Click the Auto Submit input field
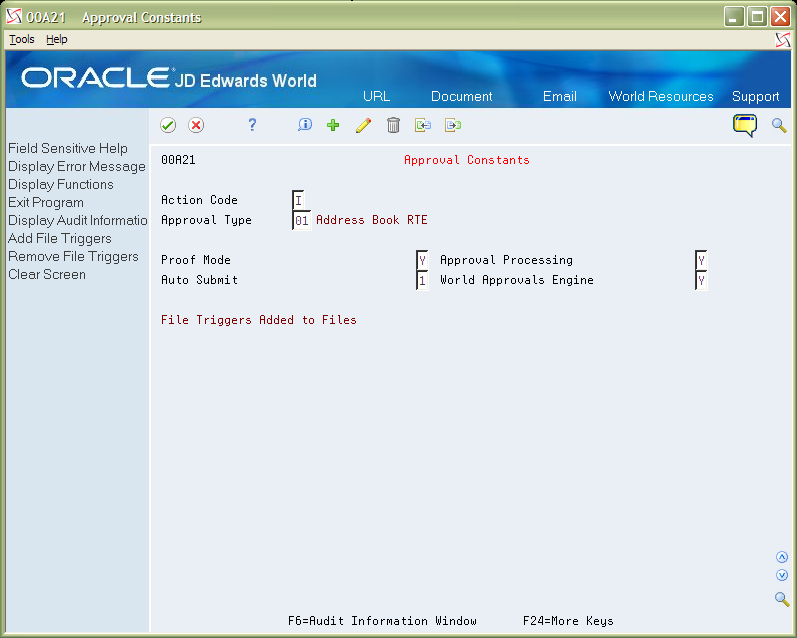This screenshot has height=638, width=797. [422, 280]
